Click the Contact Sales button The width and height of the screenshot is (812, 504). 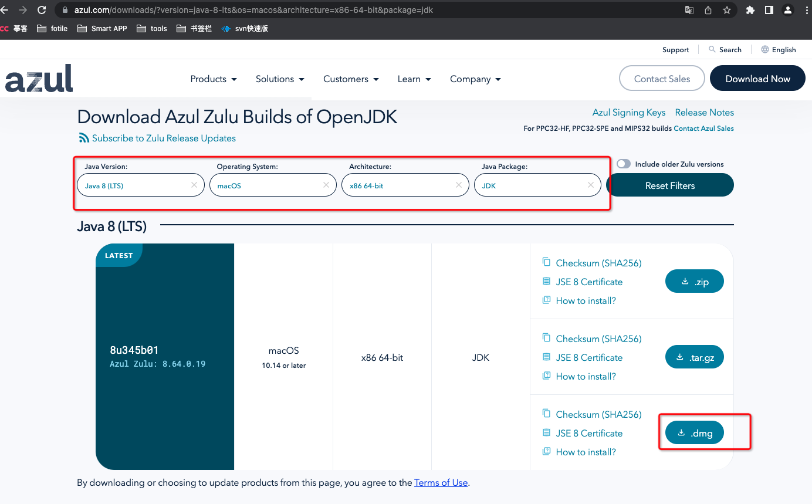[662, 79]
